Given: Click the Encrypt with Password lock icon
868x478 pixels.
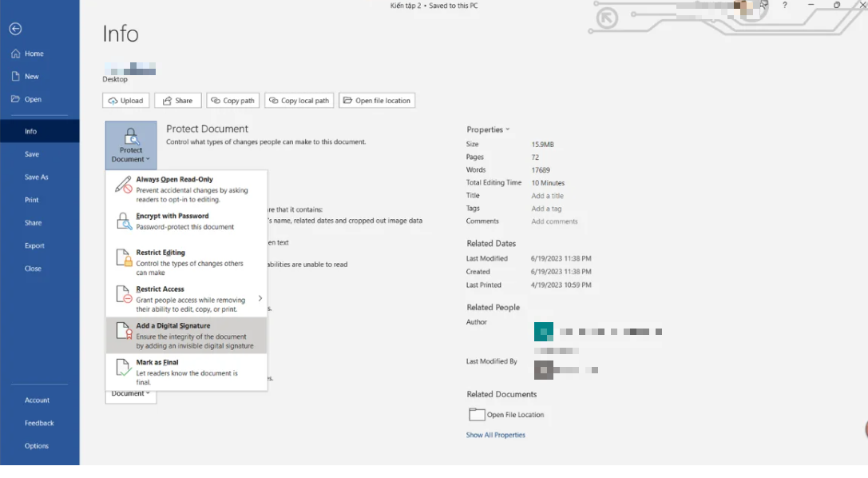Looking at the screenshot, I should pyautogui.click(x=124, y=221).
